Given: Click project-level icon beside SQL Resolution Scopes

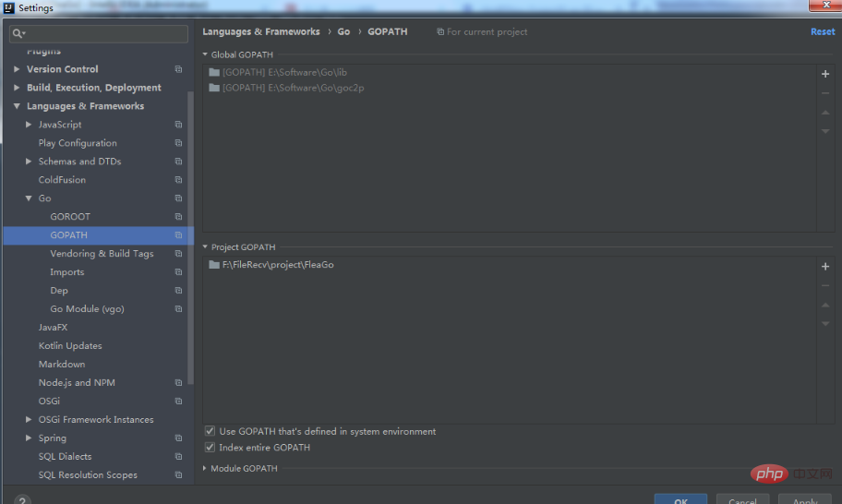Looking at the screenshot, I should coord(178,475).
